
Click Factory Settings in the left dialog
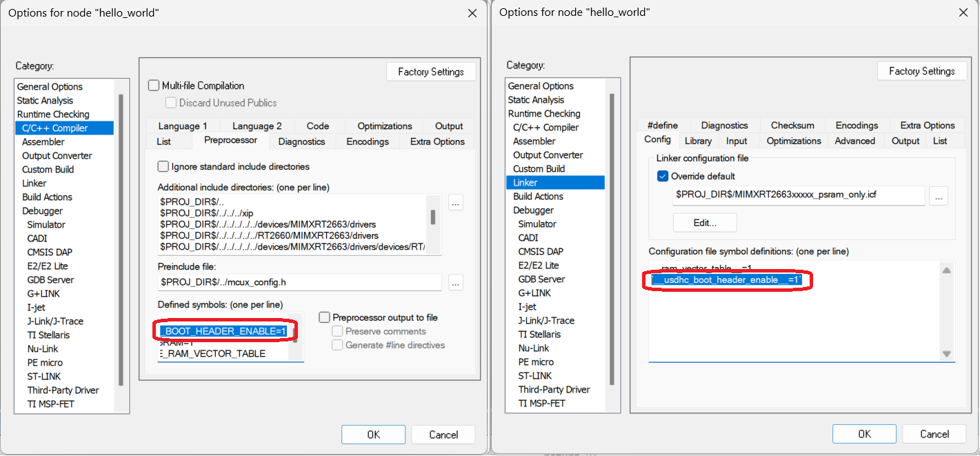pos(431,71)
